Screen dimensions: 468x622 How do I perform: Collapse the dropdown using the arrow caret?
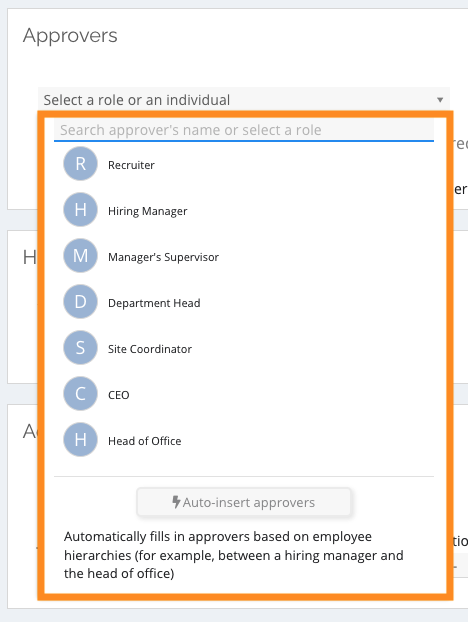(x=440, y=100)
